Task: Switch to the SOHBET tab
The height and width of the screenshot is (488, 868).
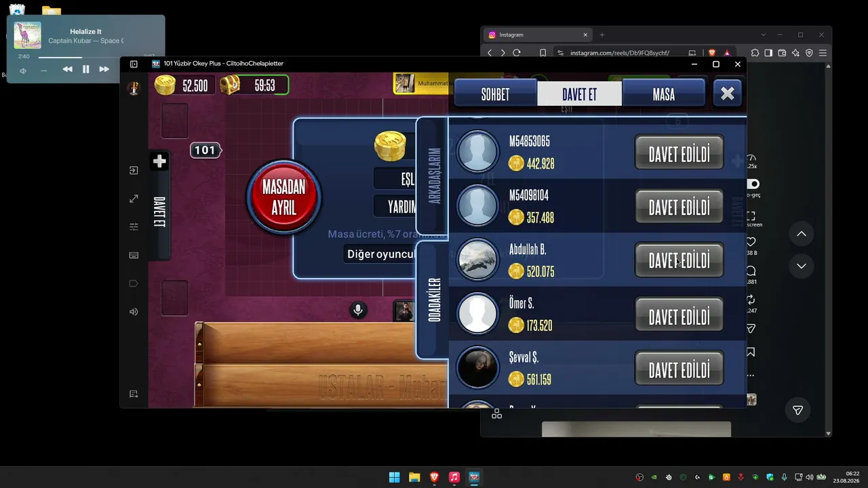Action: tap(495, 94)
